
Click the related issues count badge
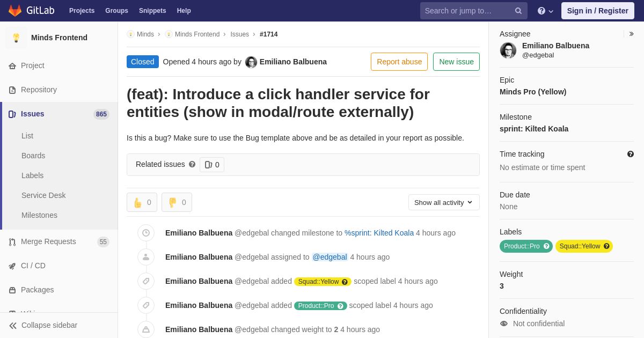point(212,165)
